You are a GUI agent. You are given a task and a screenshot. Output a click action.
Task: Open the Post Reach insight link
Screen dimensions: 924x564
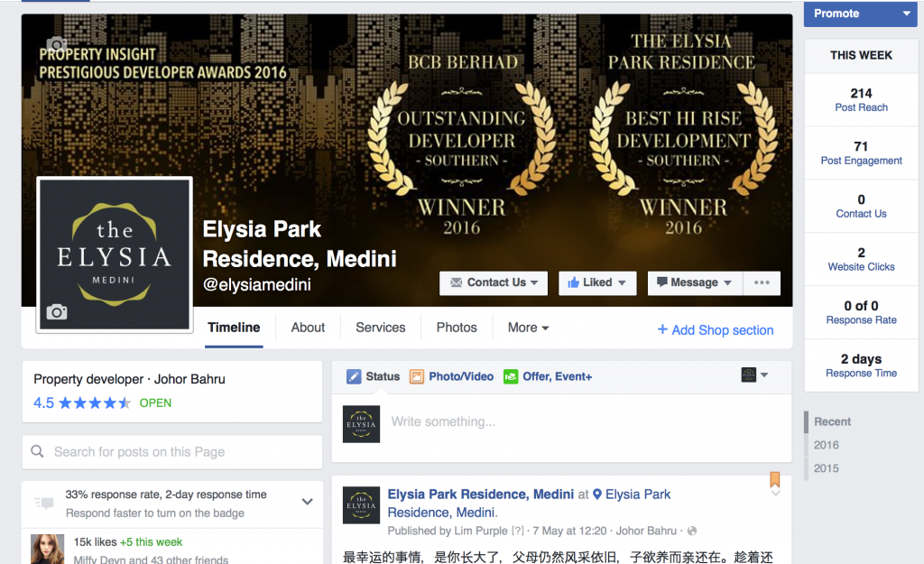(861, 107)
